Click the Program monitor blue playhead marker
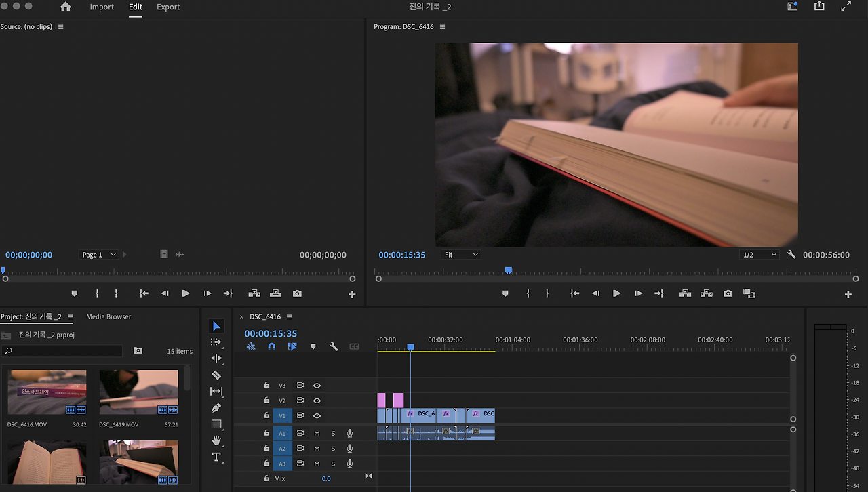868x492 pixels. (x=508, y=270)
